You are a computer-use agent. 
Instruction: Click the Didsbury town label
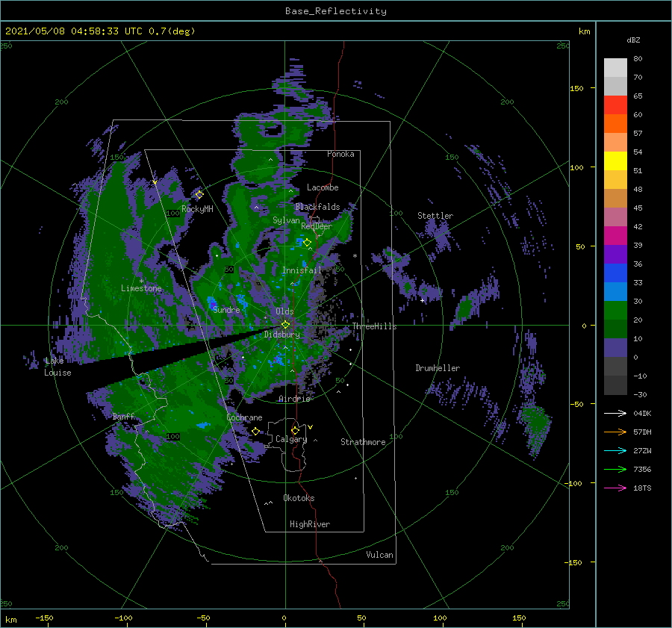pyautogui.click(x=282, y=335)
